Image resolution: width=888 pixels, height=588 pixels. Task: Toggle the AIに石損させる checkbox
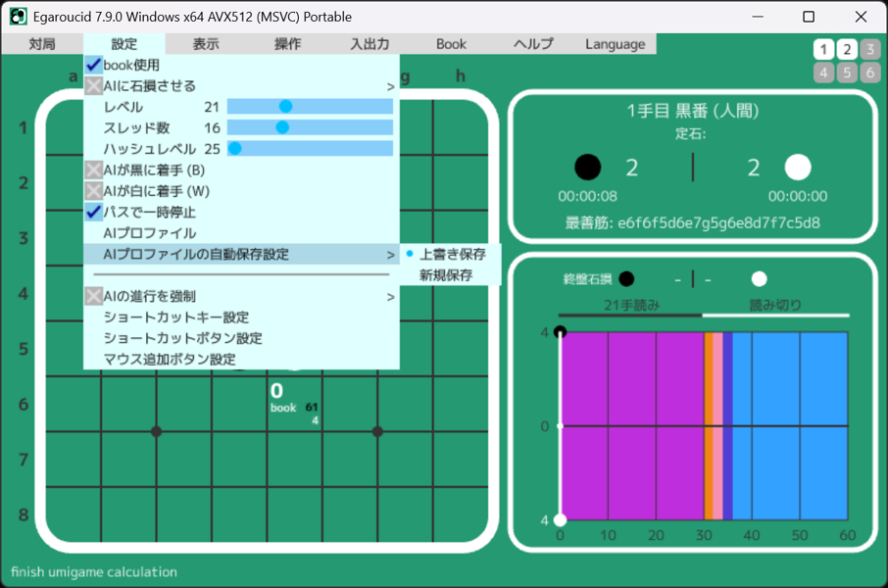coord(93,85)
